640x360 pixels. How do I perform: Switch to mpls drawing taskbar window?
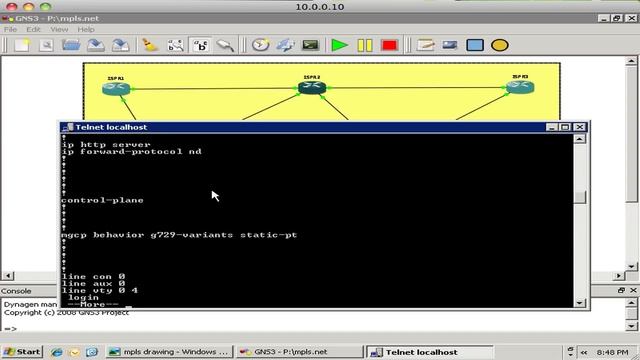[x=169, y=352]
